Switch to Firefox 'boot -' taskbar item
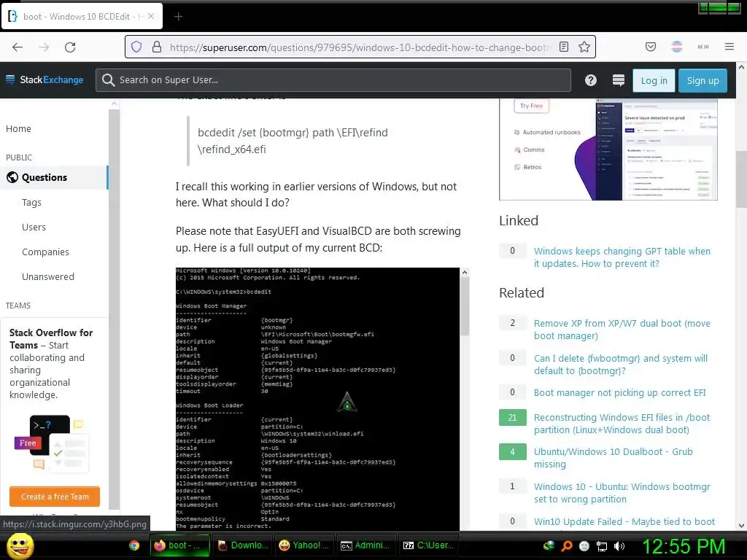 click(180, 545)
